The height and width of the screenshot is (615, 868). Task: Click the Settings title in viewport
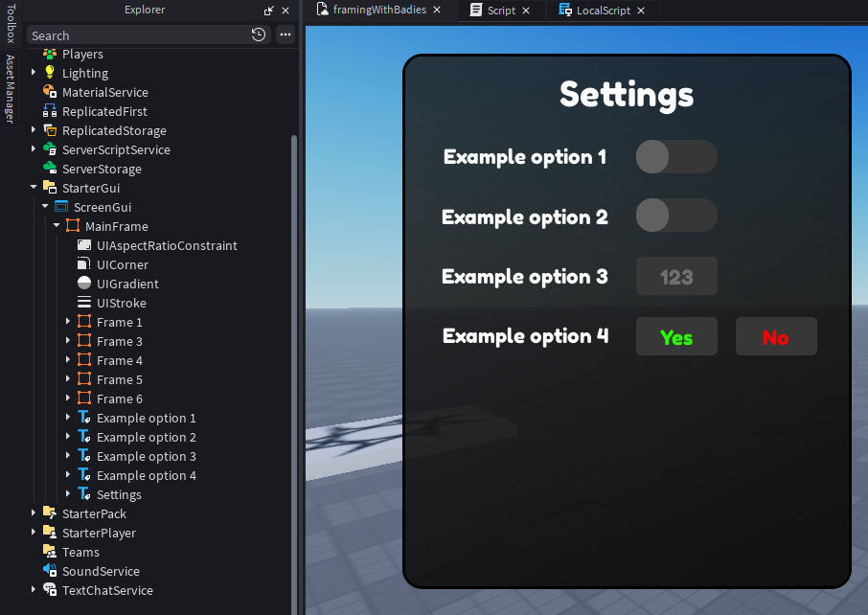click(x=627, y=95)
